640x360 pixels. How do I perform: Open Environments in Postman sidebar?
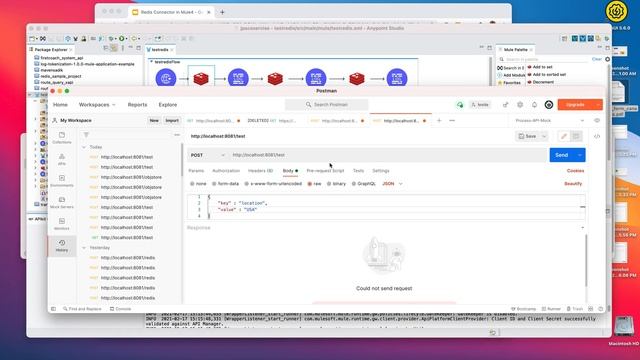pos(62,181)
